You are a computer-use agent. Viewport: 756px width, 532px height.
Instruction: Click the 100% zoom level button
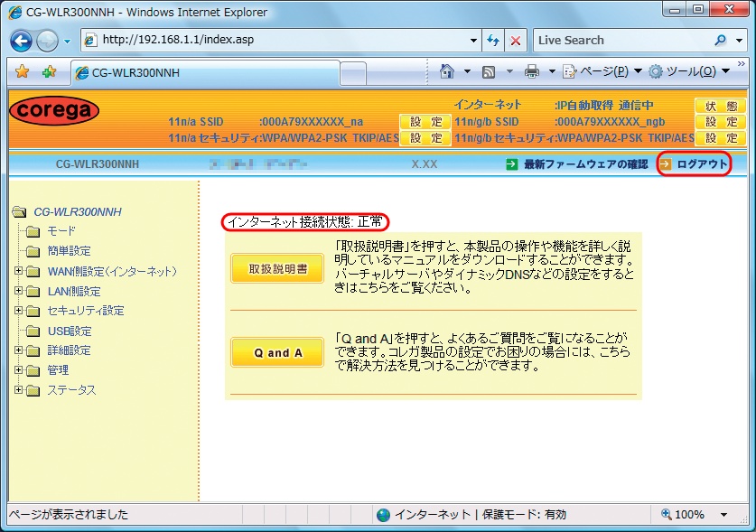pyautogui.click(x=683, y=514)
